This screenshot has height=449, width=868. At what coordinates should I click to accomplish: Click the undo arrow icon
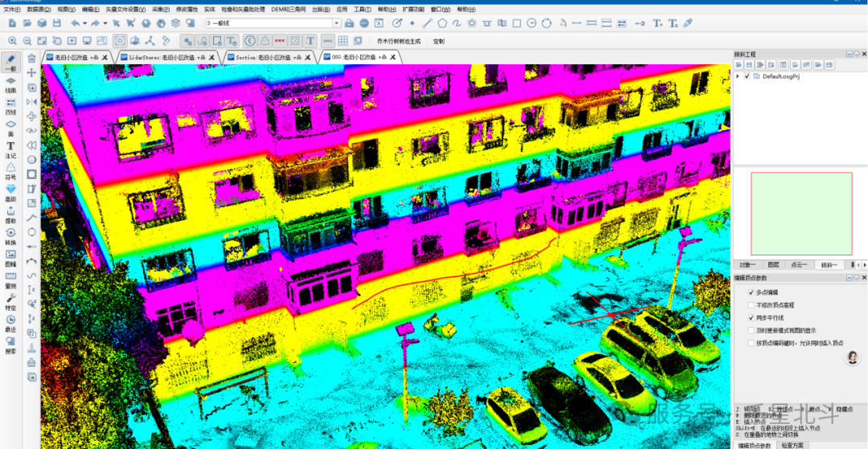(x=75, y=23)
